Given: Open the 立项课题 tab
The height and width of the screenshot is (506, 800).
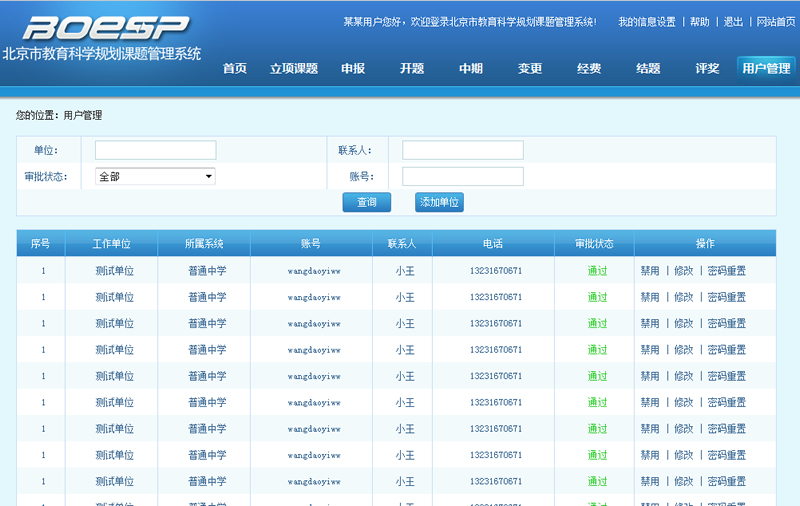Looking at the screenshot, I should tap(293, 69).
